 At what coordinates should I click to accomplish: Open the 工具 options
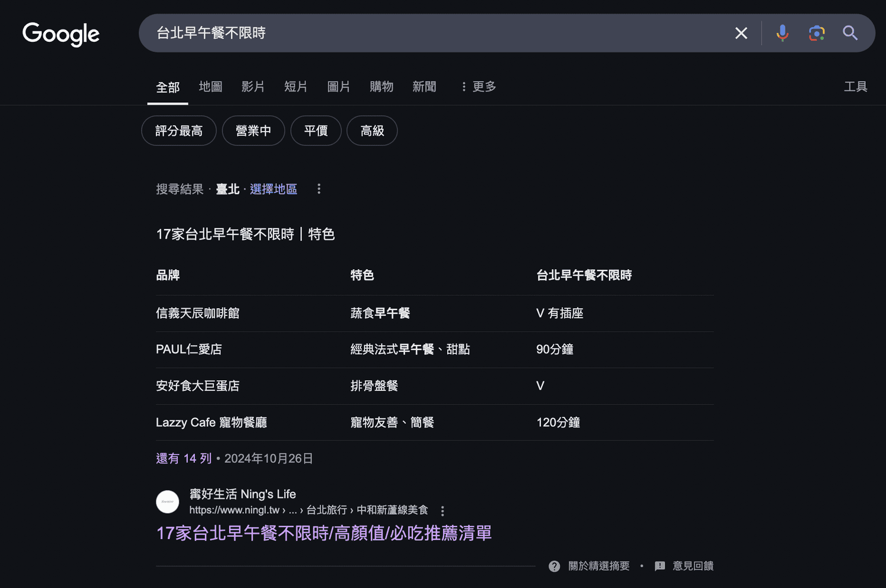855,87
